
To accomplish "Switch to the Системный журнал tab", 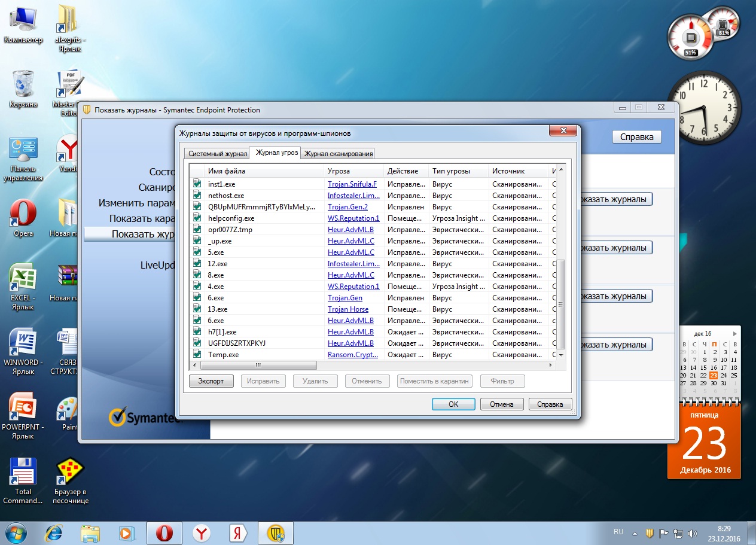I will (217, 154).
